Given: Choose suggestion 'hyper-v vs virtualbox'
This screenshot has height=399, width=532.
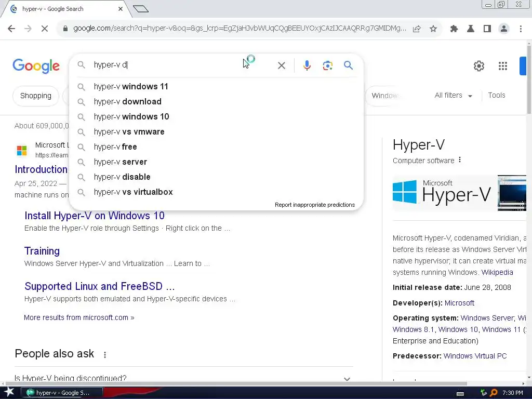Looking at the screenshot, I should click(x=216, y=192).
